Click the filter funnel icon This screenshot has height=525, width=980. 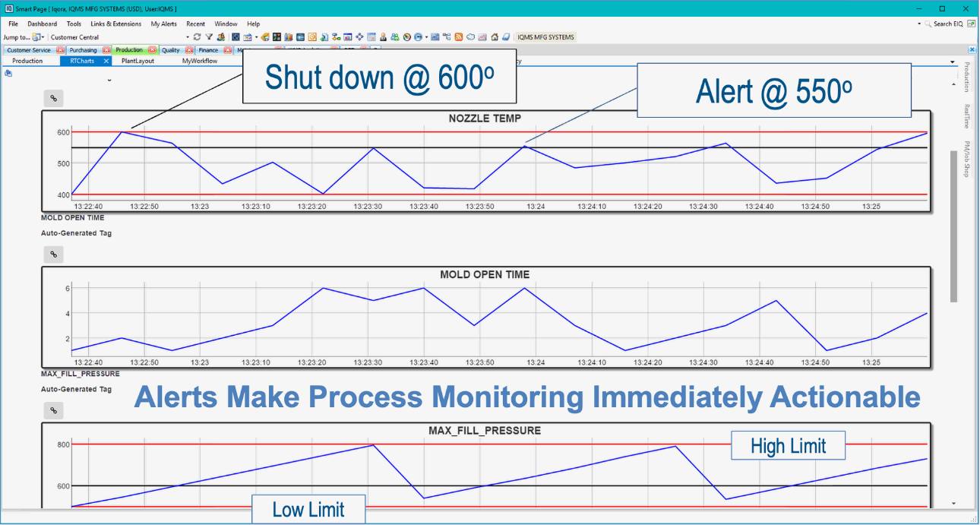click(x=209, y=36)
